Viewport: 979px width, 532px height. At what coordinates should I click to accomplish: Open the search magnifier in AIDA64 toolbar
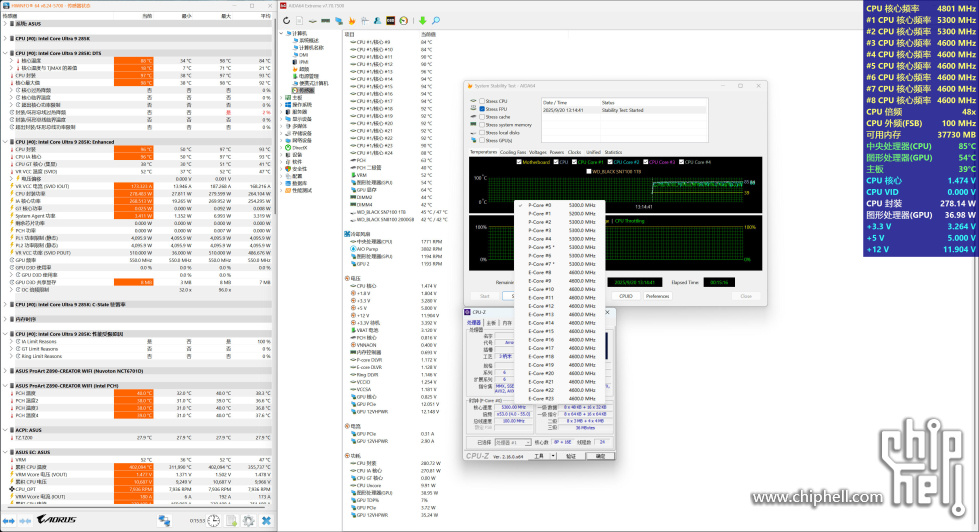[436, 21]
